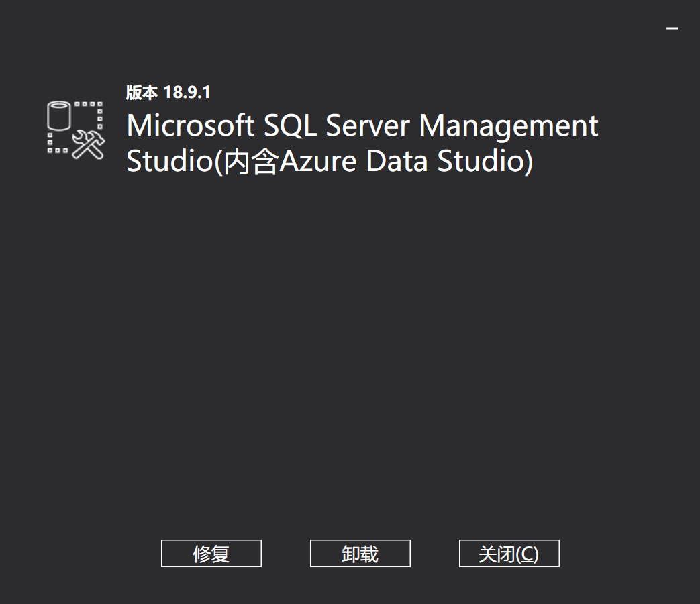This screenshot has width=700, height=604.
Task: Click the 修 character on the Repair button
Action: (202, 554)
